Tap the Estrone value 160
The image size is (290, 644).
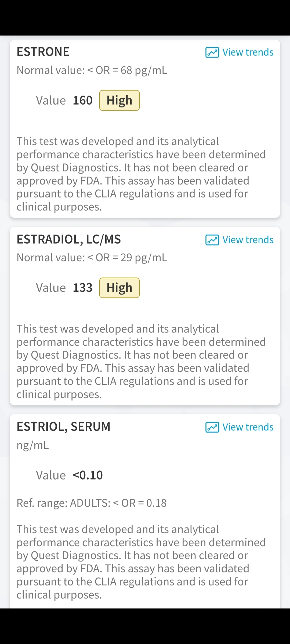(x=83, y=100)
